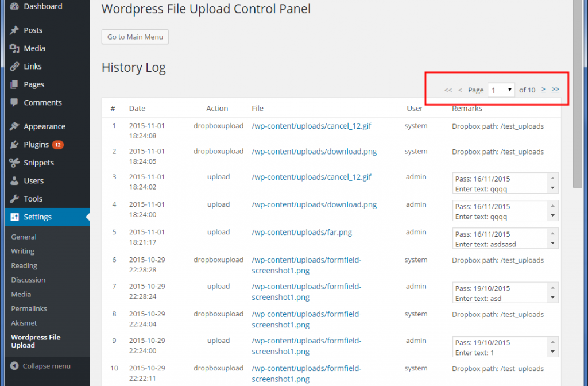The image size is (588, 386).
Task: Open the Writing settings submenu
Action: (22, 251)
